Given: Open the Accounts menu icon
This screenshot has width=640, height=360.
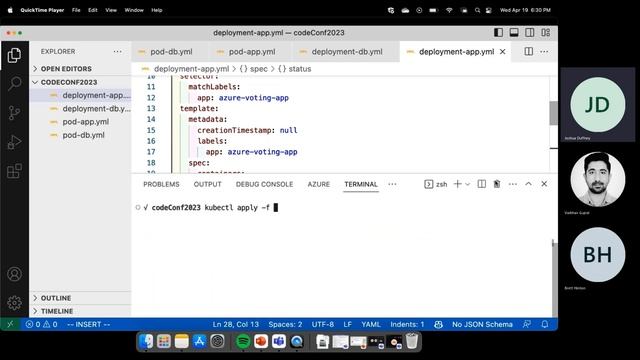Looking at the screenshot, I should click(14, 274).
